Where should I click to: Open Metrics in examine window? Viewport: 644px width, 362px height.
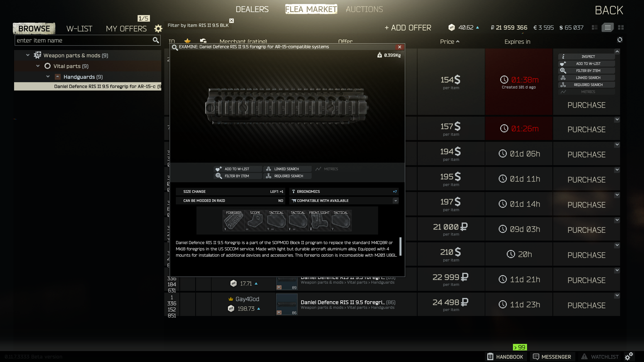click(x=327, y=169)
